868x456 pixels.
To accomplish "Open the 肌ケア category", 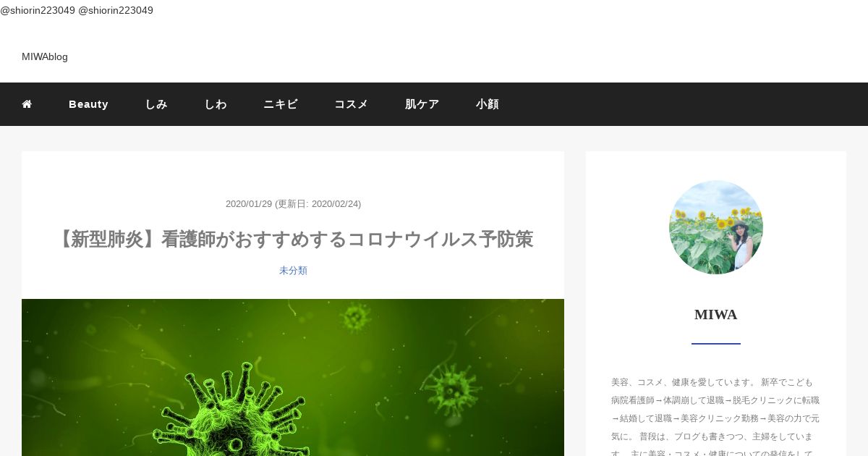I will click(x=422, y=104).
